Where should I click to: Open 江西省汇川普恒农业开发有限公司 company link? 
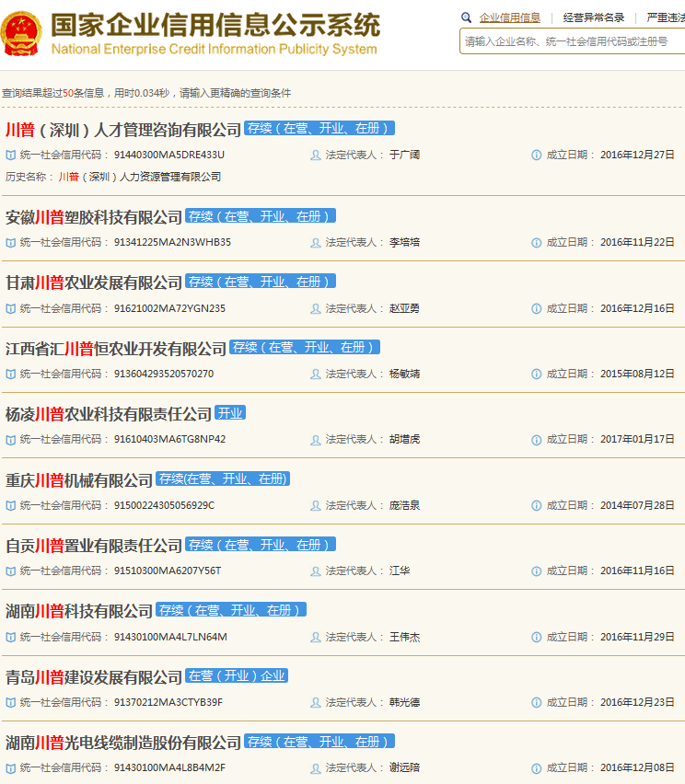pyautogui.click(x=116, y=349)
